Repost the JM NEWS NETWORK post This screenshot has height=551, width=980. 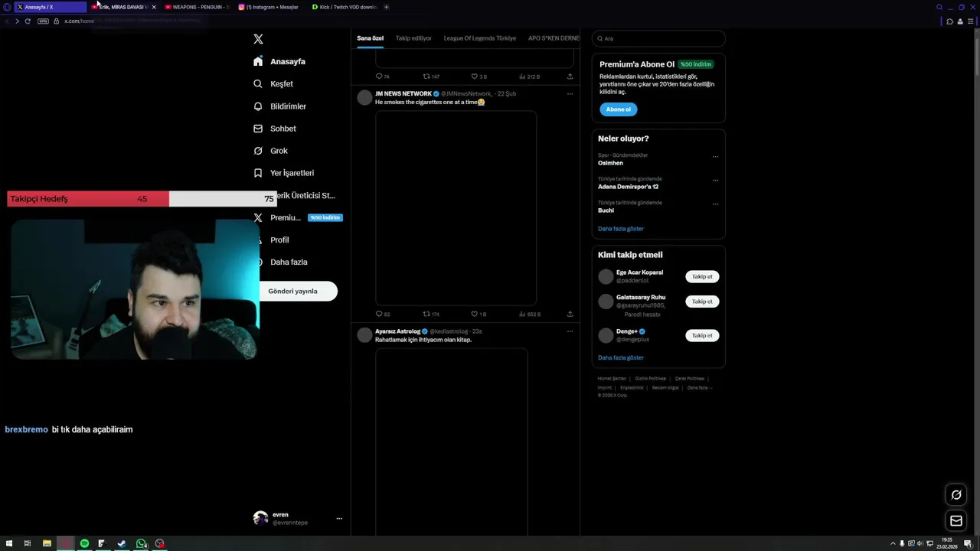(431, 314)
